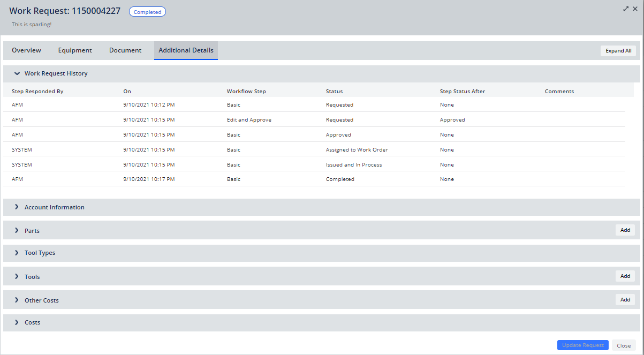The width and height of the screenshot is (644, 355).
Task: Click the Close button at bottom
Action: click(x=624, y=345)
